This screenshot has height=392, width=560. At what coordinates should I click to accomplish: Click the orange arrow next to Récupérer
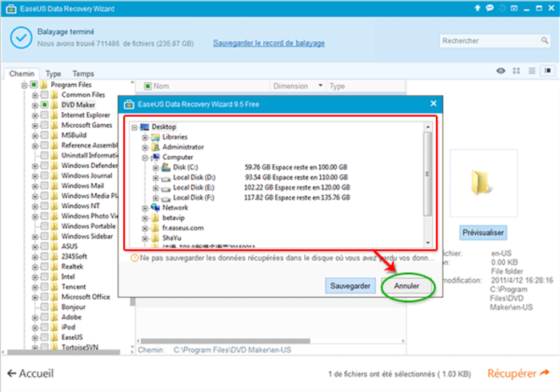[545, 373]
